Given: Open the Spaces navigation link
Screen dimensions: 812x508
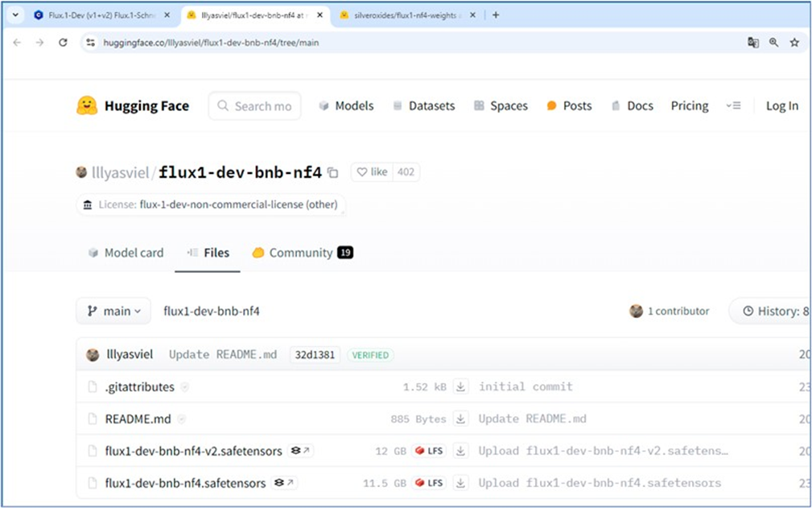Looking at the screenshot, I should click(x=501, y=105).
